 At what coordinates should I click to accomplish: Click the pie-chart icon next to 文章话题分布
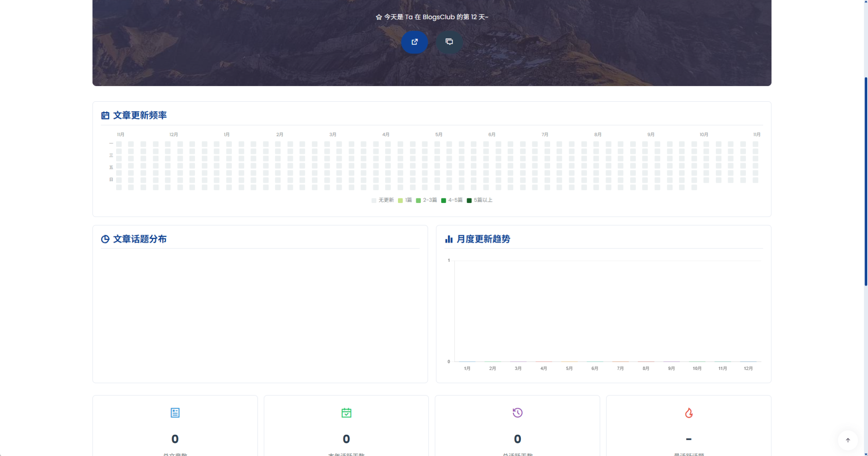[x=105, y=239]
